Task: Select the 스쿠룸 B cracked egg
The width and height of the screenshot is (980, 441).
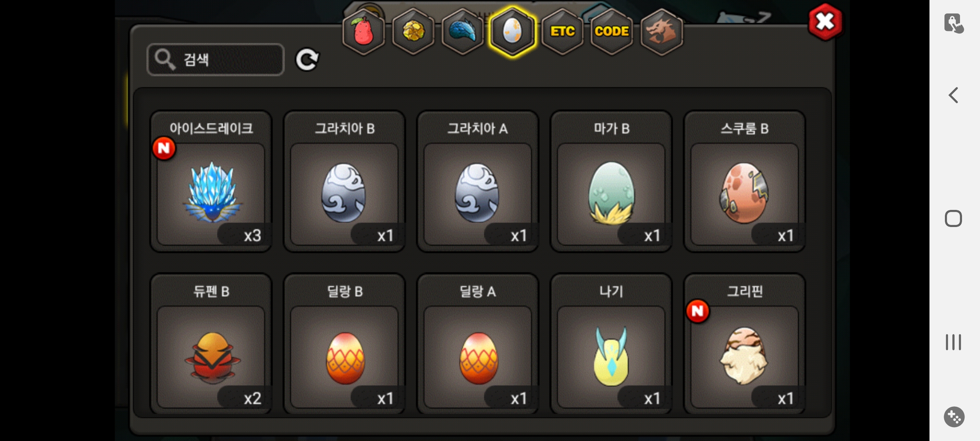Action: pyautogui.click(x=744, y=181)
